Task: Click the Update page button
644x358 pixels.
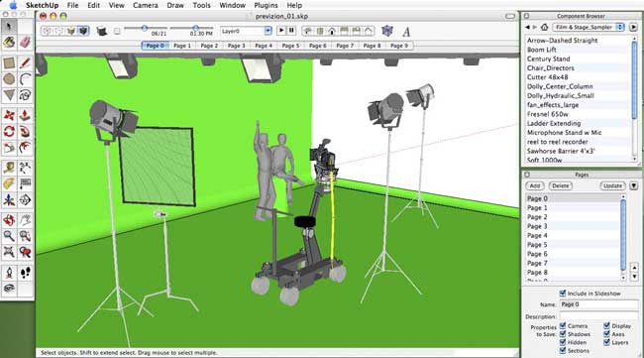Action: point(612,185)
